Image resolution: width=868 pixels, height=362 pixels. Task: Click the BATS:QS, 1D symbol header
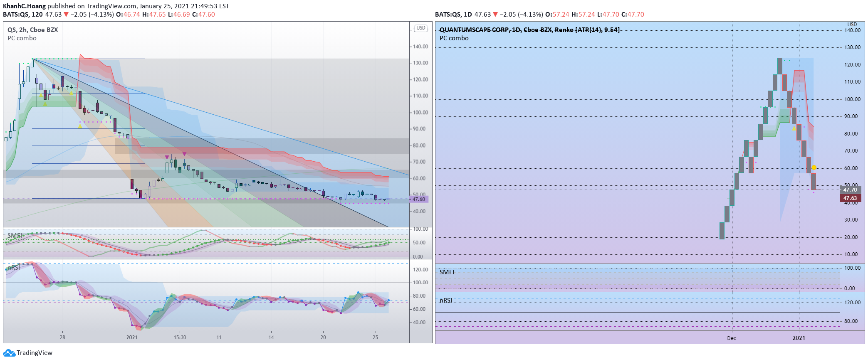coord(453,15)
